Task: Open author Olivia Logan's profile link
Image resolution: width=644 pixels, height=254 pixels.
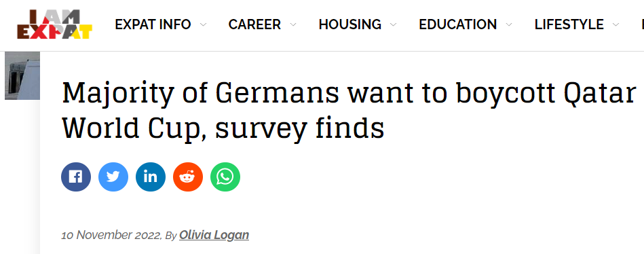Action: tap(214, 235)
